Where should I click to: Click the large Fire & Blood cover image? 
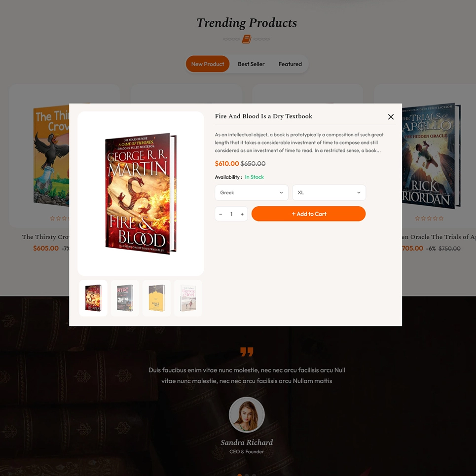pos(141,193)
